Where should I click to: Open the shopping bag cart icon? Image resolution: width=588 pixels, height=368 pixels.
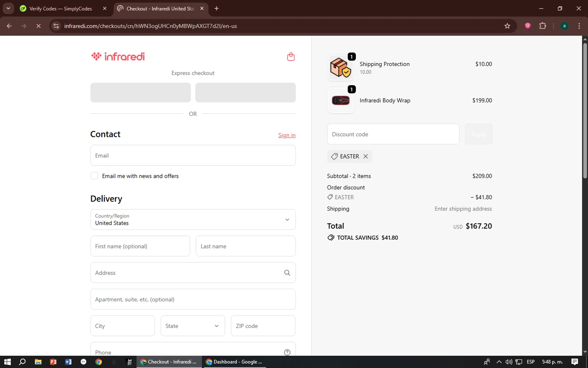(x=290, y=57)
